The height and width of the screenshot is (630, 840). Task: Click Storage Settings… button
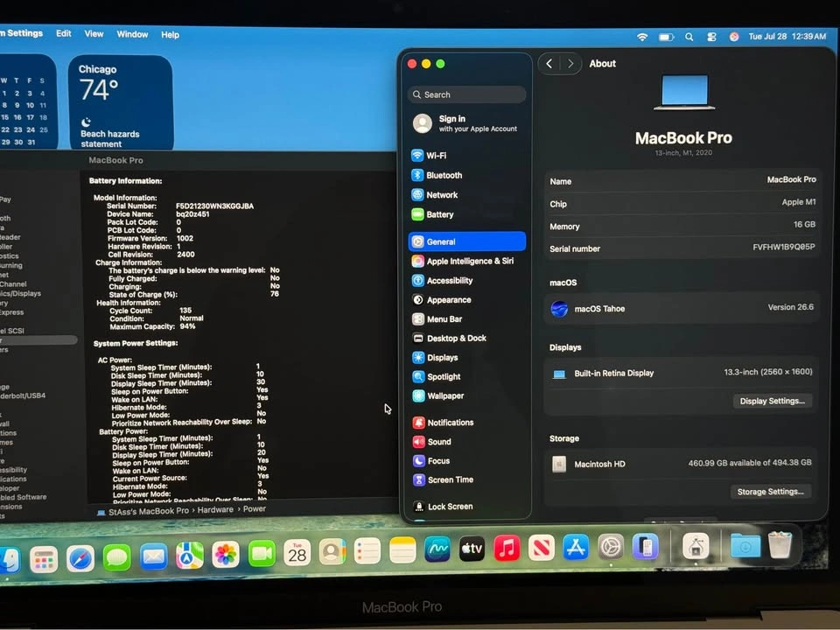tap(770, 491)
